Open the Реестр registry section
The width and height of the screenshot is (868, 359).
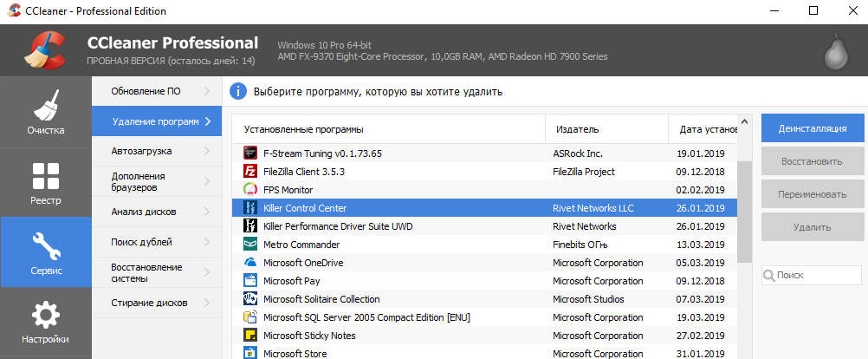point(45,181)
